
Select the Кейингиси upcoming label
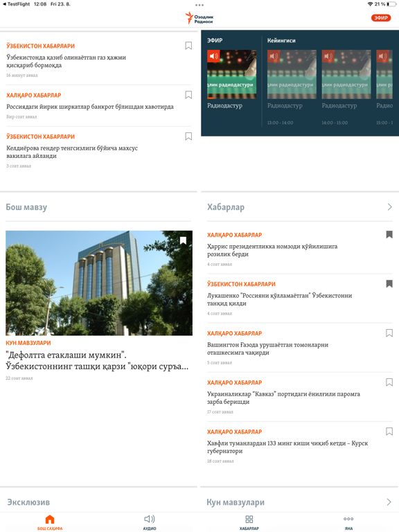(281, 40)
